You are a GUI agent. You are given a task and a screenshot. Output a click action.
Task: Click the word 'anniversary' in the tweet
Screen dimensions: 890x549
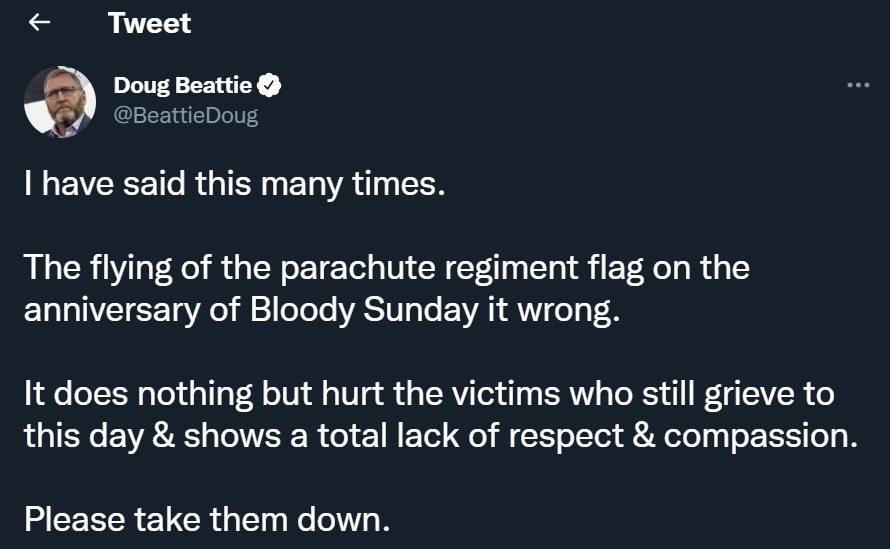coord(112,311)
